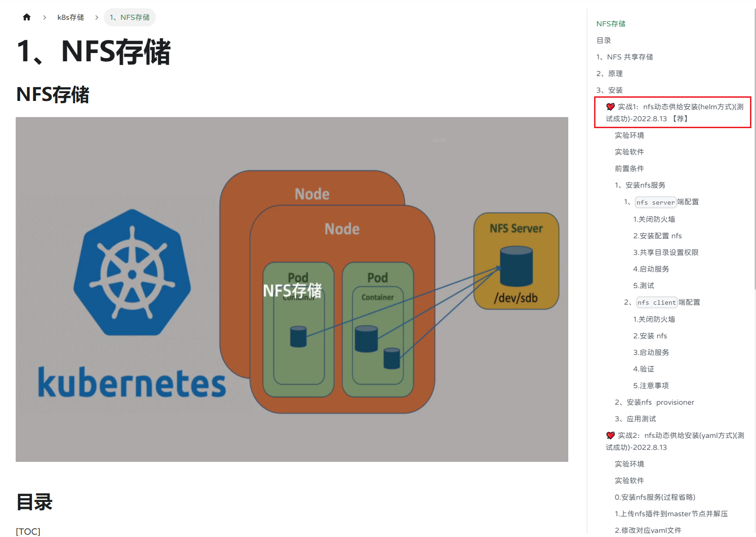This screenshot has height=537, width=756.
Task: Jump to 4.验证 outline entry
Action: point(643,369)
